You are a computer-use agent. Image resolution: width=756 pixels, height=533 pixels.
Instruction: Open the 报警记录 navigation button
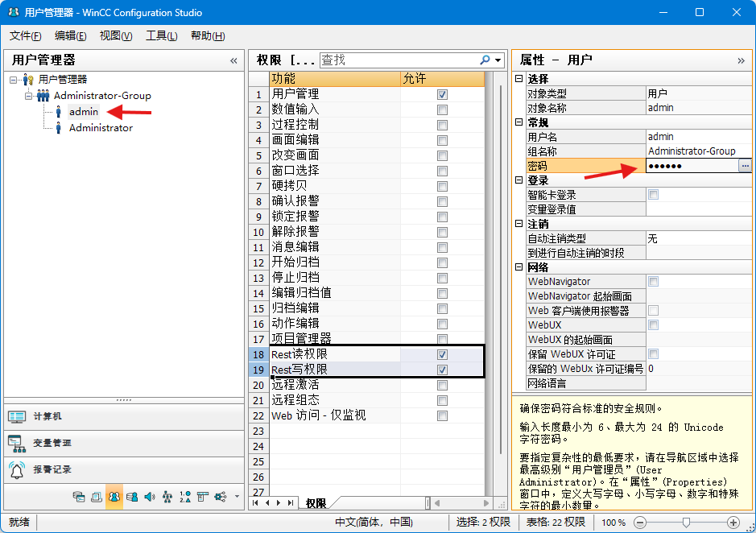click(124, 470)
